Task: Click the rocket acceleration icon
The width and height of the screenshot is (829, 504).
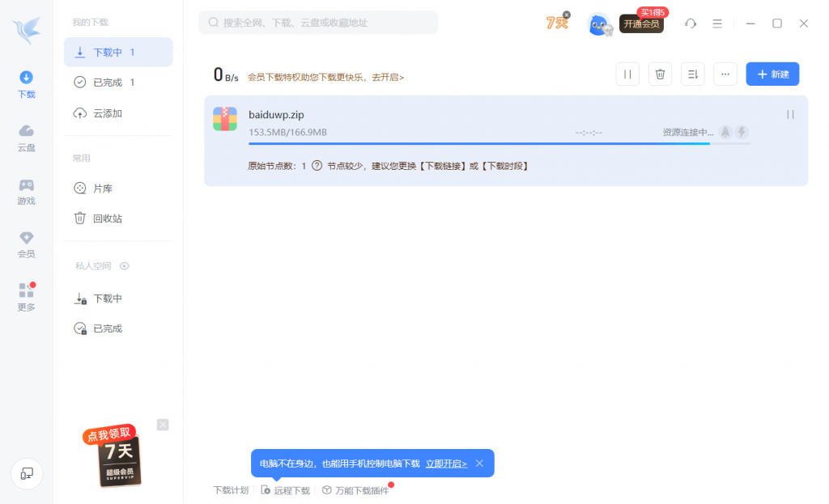Action: click(x=725, y=132)
